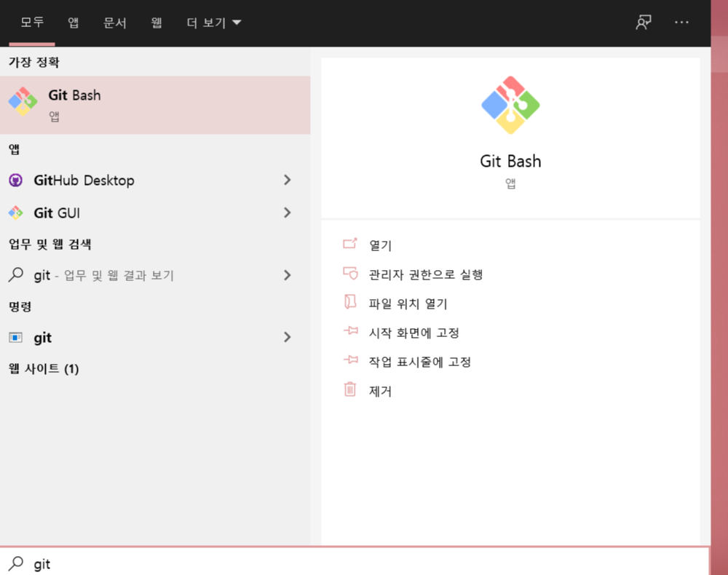Click the 파일 위치 열기 file icon
728x575 pixels.
(350, 301)
